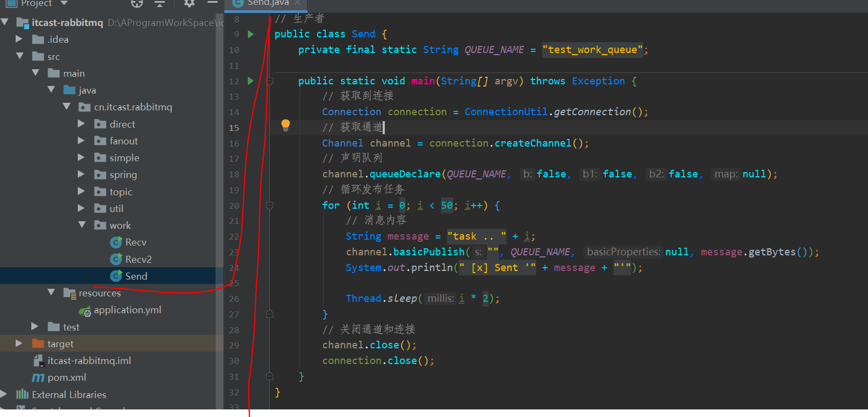Click the run gutter icon beside class Send
868x417 pixels.
251,34
